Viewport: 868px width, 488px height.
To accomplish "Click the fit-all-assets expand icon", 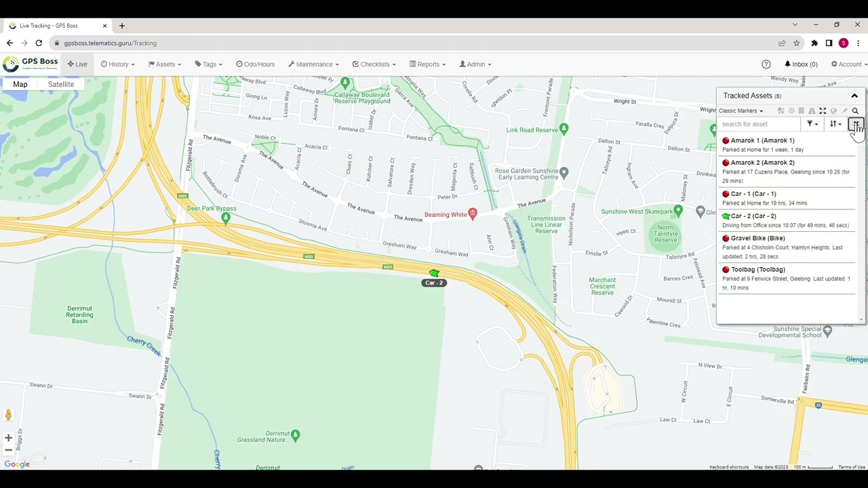I will click(x=823, y=111).
